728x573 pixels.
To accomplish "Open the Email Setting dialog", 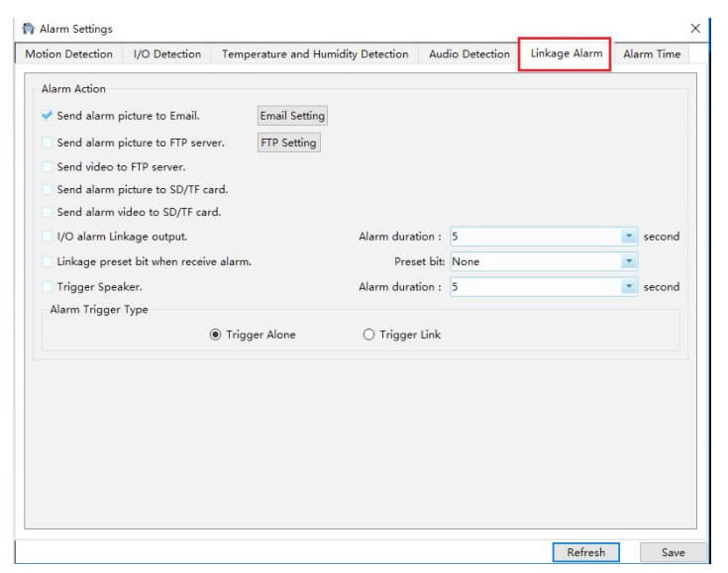I will 292,116.
